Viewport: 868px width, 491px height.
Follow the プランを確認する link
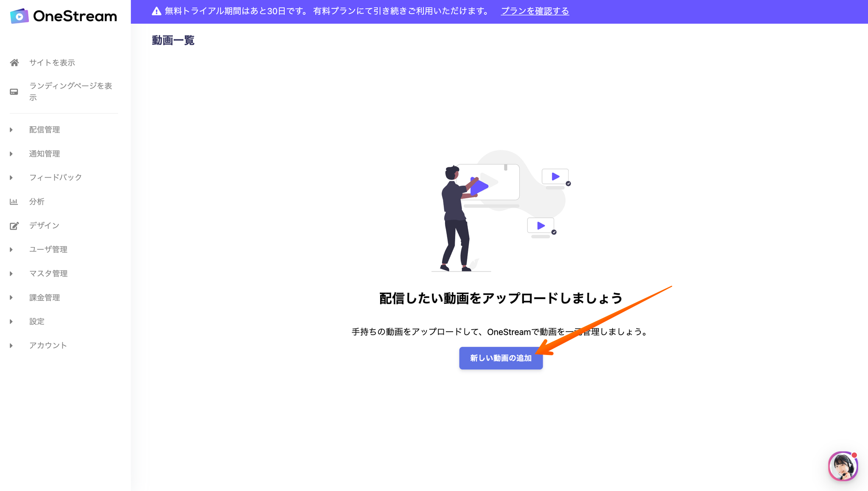click(535, 11)
